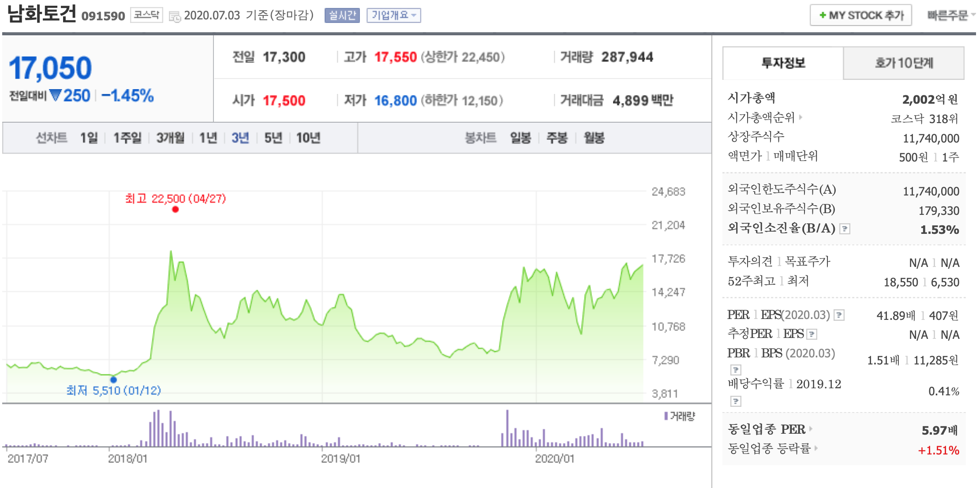Click the change rate −1.45%
Image resolution: width=980 pixels, height=488 pixels.
[x=127, y=96]
